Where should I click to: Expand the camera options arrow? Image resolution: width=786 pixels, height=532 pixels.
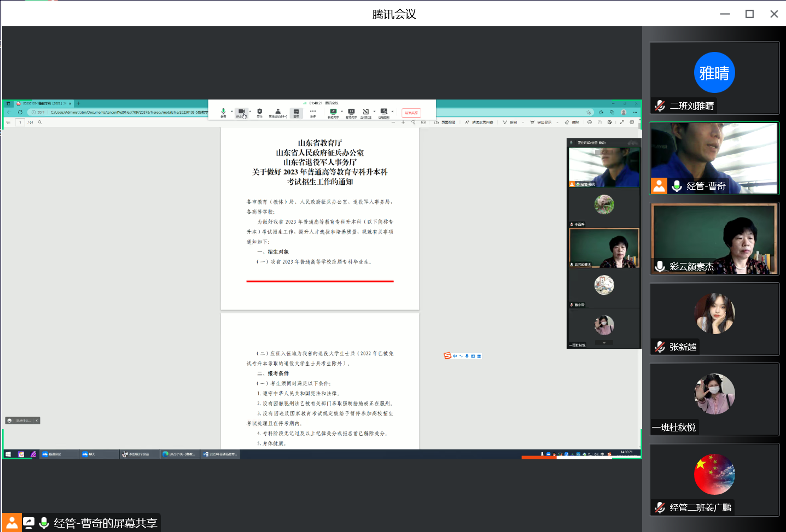click(x=250, y=112)
